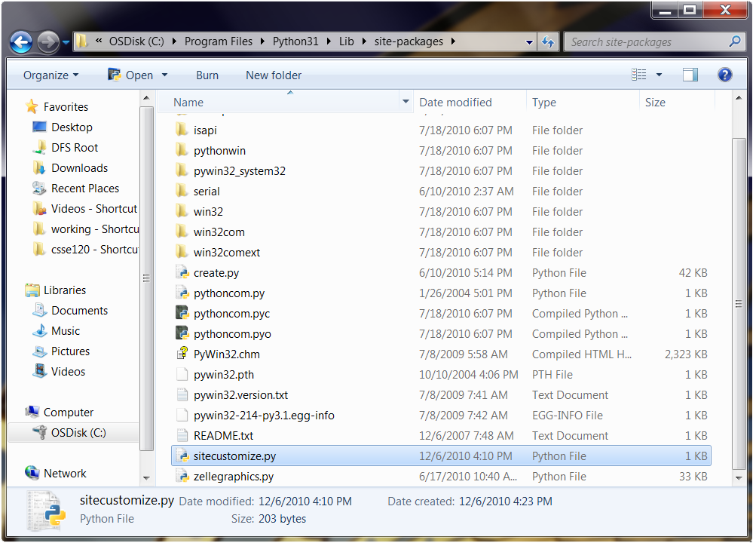Click the Back navigation arrow button
This screenshot has width=756, height=543.
[21, 42]
